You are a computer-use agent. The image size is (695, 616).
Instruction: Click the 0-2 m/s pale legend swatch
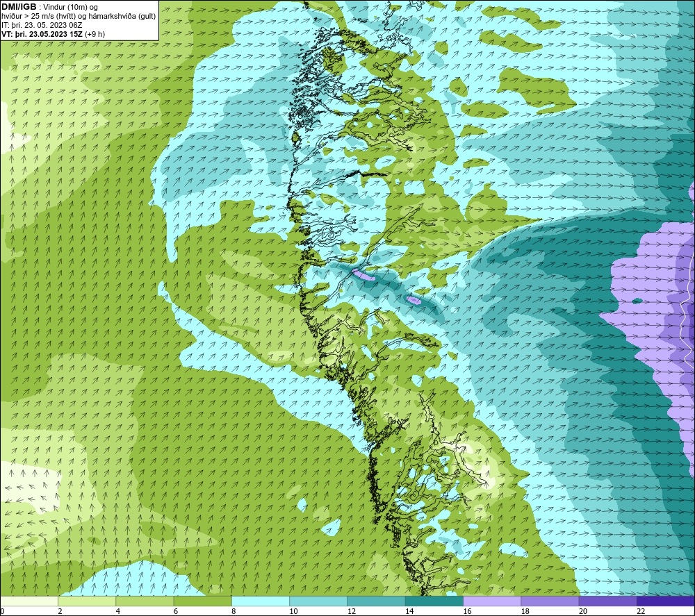point(28,601)
